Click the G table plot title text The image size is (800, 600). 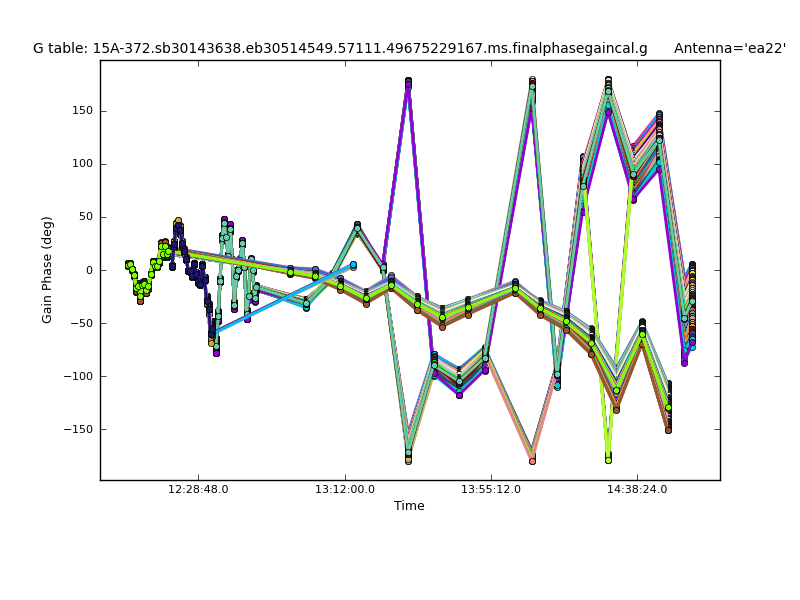click(340, 48)
